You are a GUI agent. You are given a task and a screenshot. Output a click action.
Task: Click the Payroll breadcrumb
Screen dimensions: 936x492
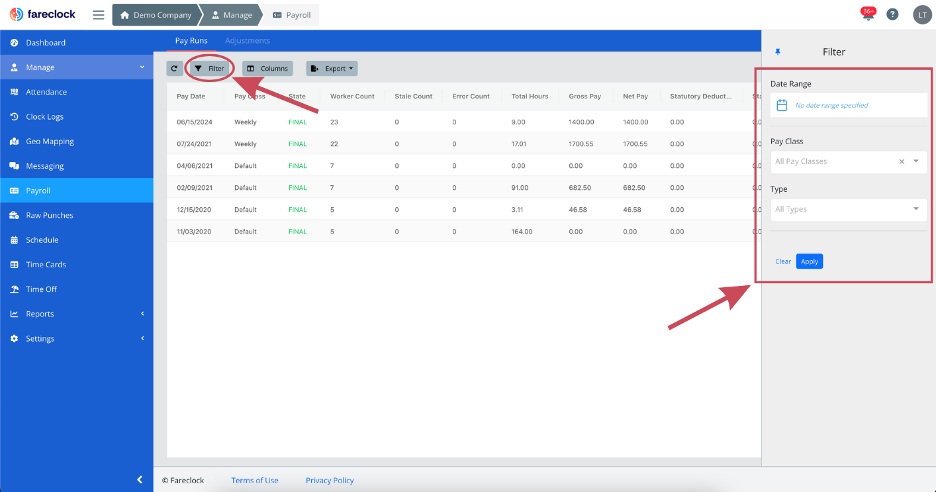[x=292, y=15]
